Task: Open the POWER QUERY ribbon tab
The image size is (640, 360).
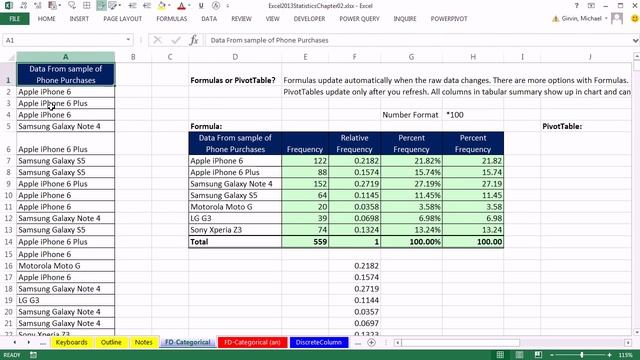Action: pos(359,19)
